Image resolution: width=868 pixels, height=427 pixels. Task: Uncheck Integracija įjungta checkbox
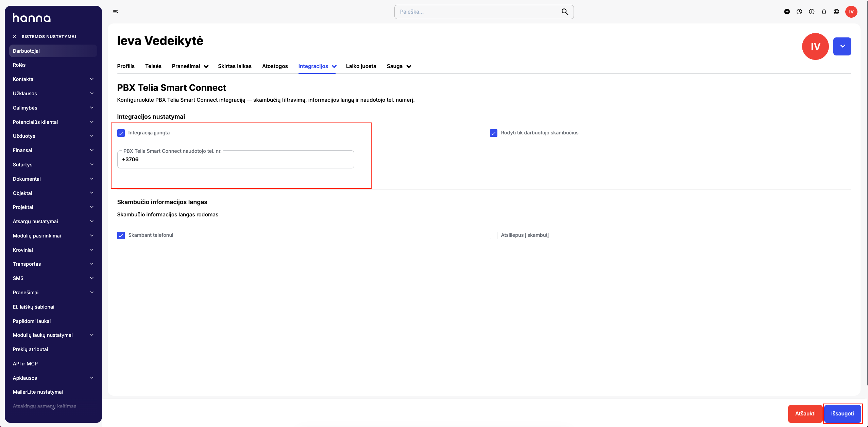pos(121,133)
